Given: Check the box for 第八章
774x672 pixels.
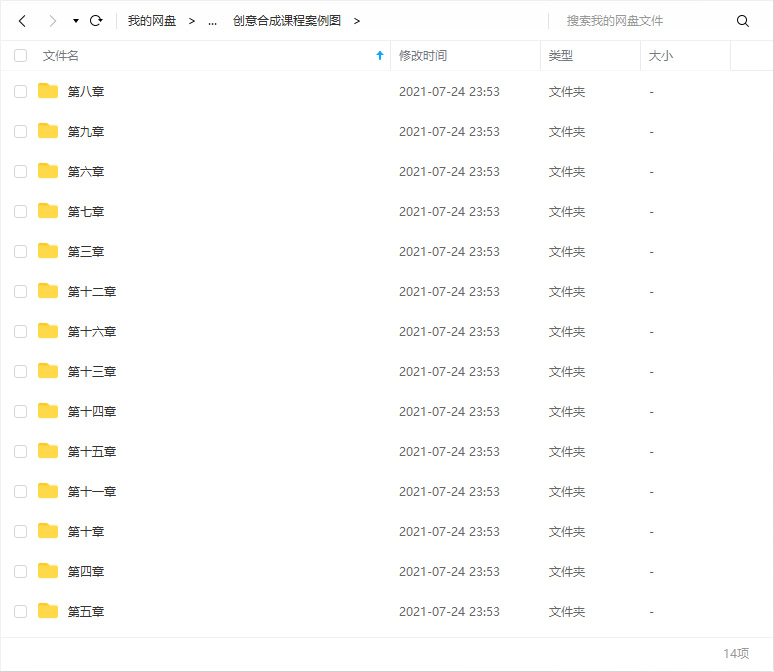Looking at the screenshot, I should 20,91.
